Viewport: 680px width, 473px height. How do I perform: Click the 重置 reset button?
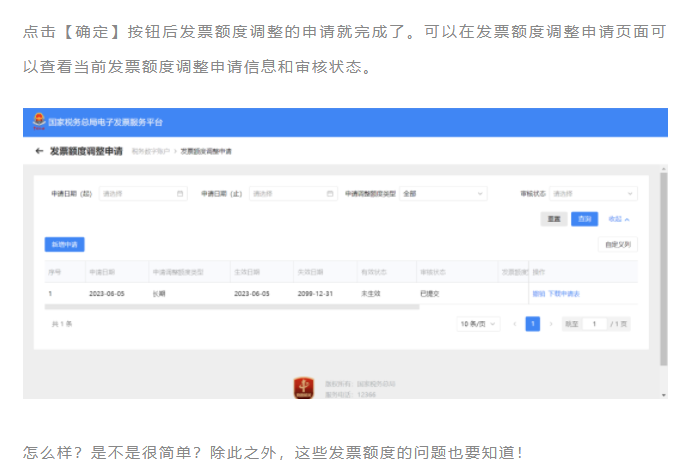point(552,219)
